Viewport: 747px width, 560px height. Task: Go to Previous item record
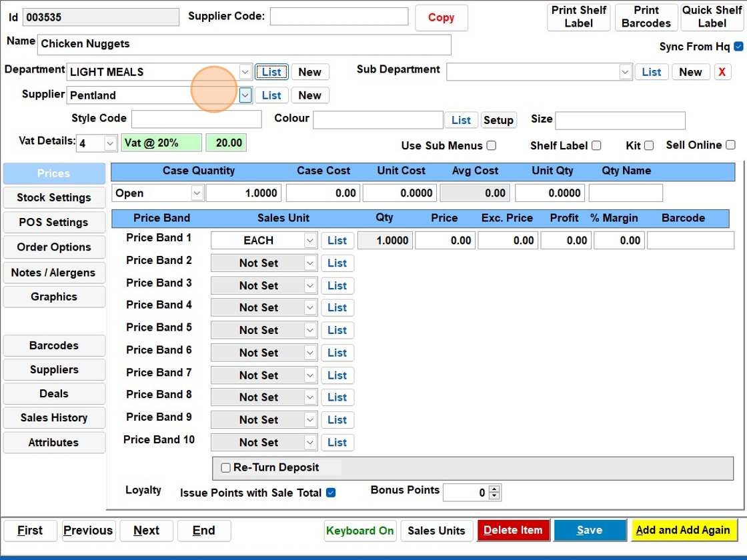88,531
